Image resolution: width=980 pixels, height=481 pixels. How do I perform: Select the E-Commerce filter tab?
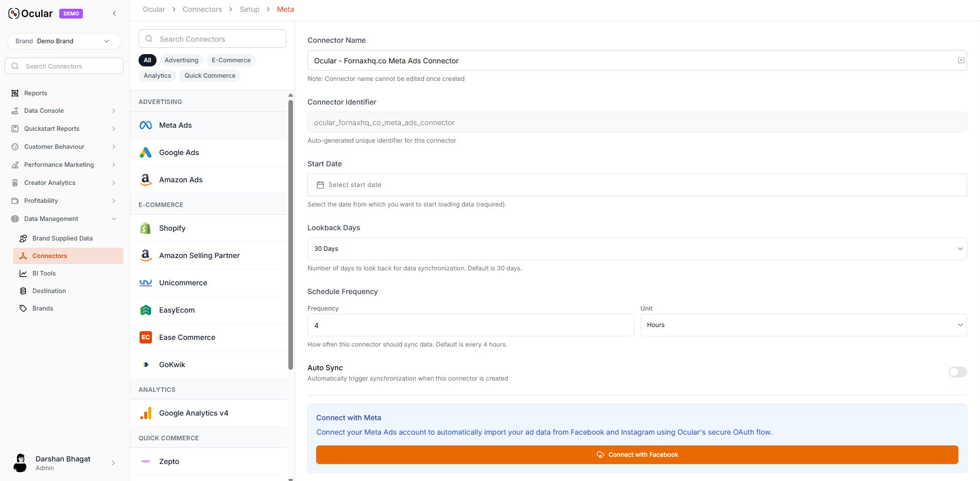(231, 60)
